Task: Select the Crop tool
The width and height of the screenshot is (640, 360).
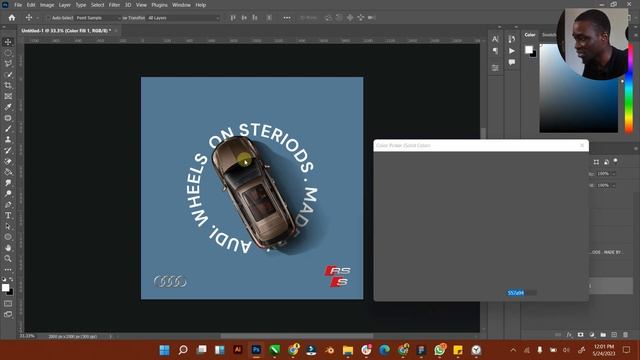Action: click(x=8, y=85)
